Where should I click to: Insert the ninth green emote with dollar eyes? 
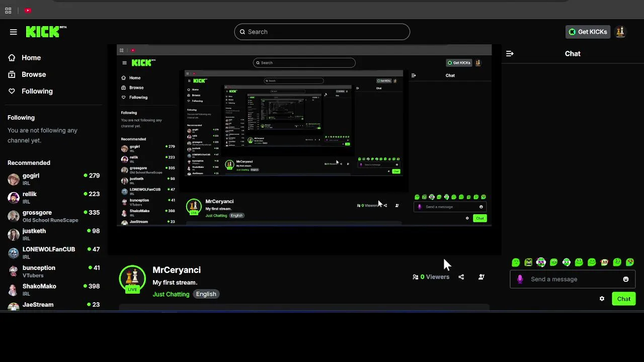pos(617,262)
